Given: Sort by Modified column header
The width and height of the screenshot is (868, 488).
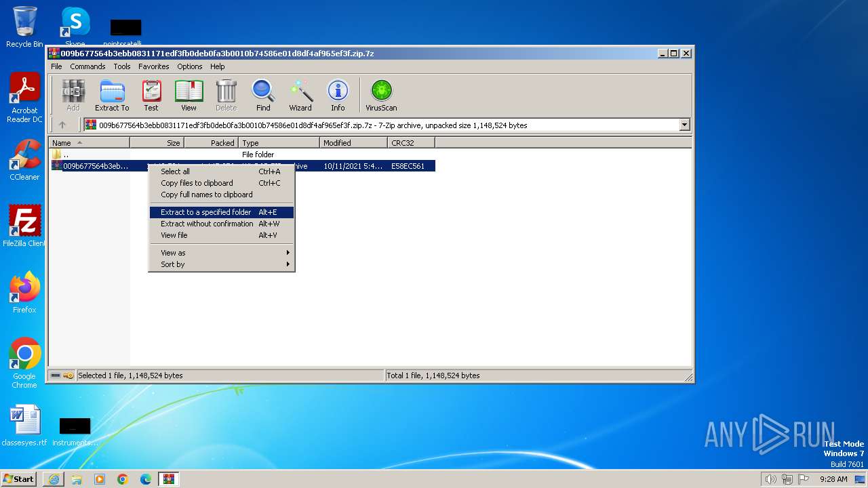Looking at the screenshot, I should click(353, 143).
